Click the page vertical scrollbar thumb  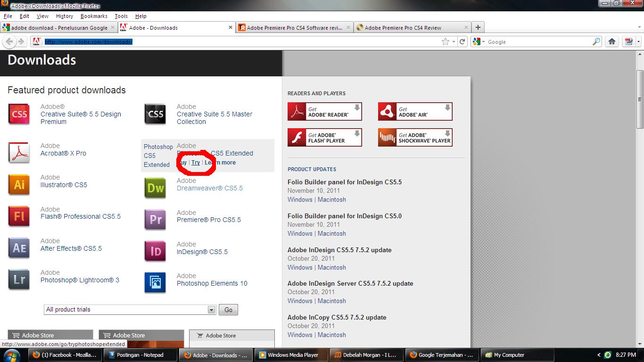coord(640,99)
